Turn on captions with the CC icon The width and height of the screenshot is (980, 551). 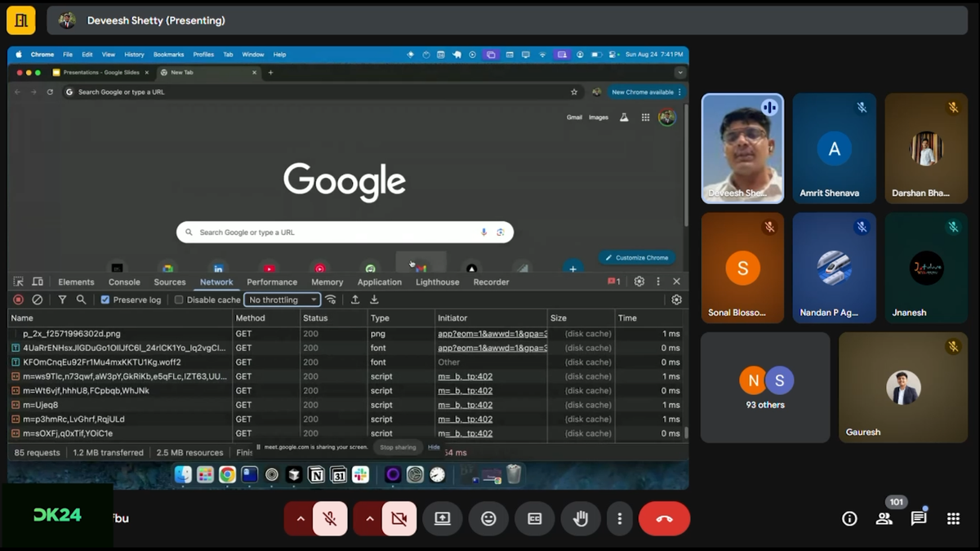[535, 518]
